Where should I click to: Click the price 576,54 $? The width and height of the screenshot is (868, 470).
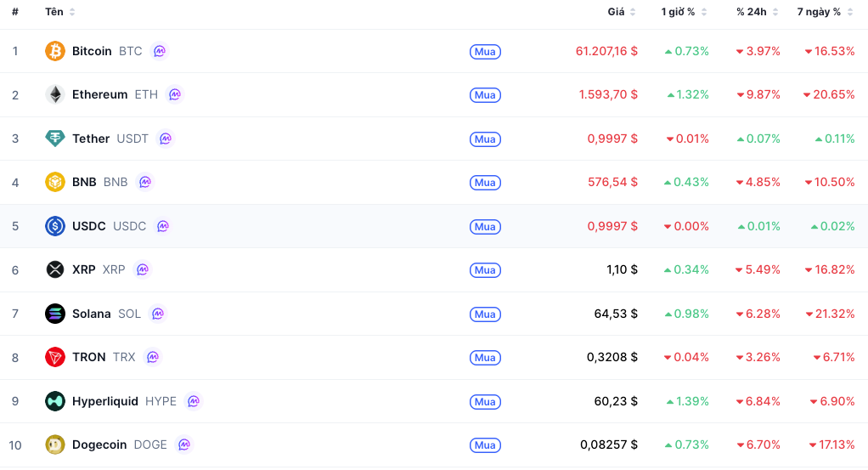(613, 182)
